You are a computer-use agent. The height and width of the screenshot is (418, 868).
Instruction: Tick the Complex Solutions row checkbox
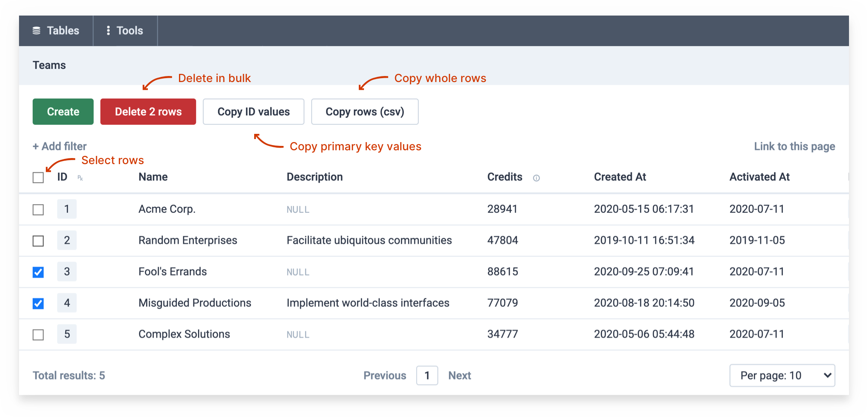(x=38, y=335)
